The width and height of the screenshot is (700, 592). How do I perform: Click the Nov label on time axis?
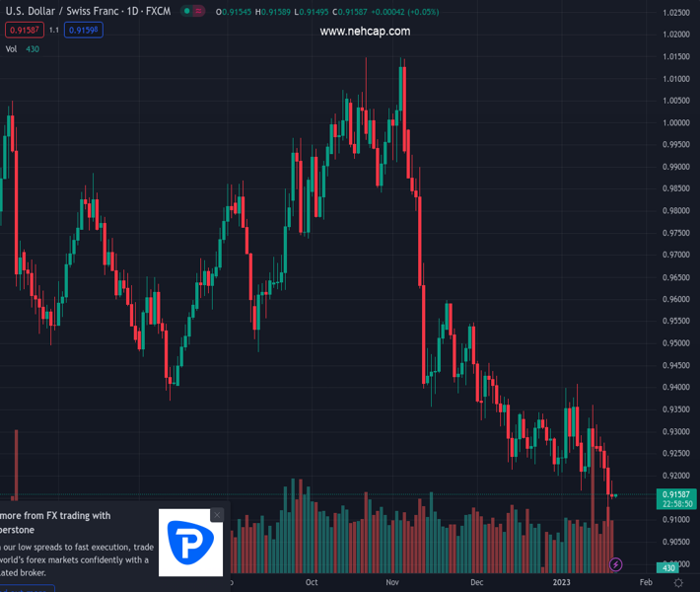click(392, 583)
